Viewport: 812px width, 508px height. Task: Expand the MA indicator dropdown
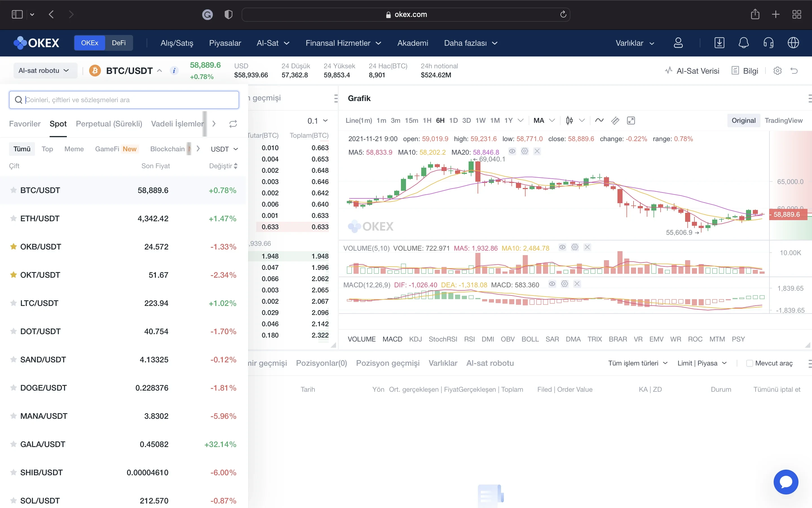544,120
